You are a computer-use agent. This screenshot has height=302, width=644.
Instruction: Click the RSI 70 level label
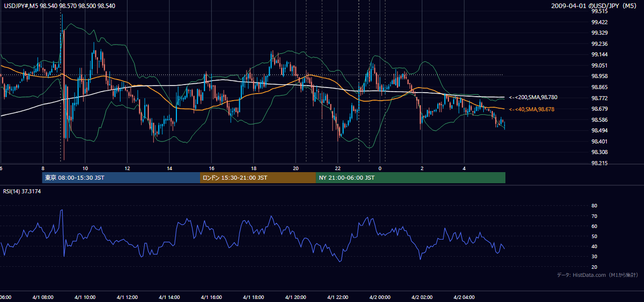click(594, 216)
